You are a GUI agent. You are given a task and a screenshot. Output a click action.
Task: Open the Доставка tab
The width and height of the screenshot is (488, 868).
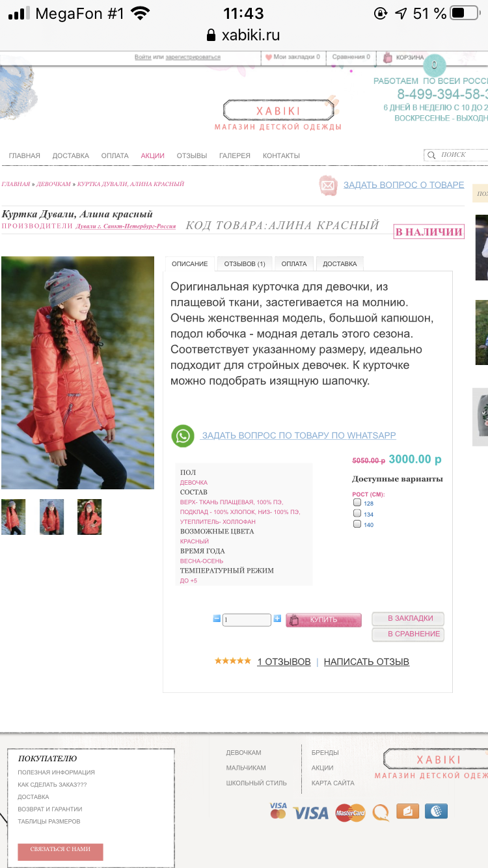click(x=340, y=264)
